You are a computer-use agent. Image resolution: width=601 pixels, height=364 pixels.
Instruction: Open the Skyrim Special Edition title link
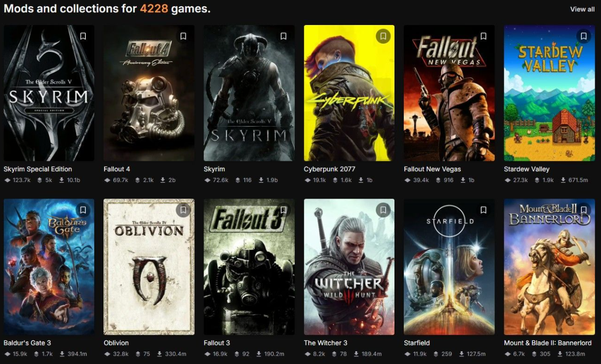(x=38, y=169)
